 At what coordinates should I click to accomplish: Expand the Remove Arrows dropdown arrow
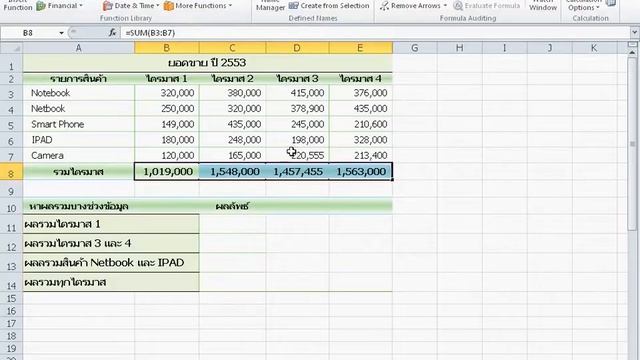[445, 6]
